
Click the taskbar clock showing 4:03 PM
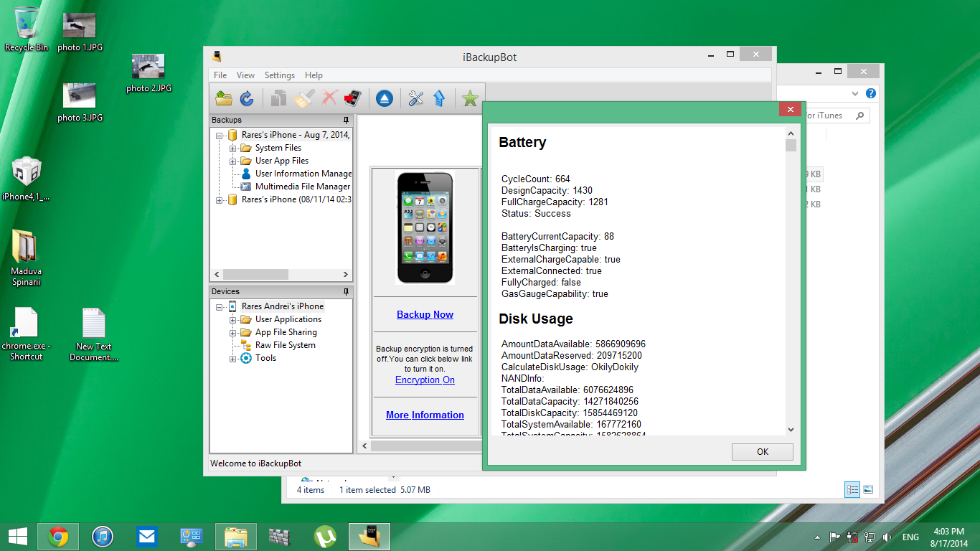948,537
